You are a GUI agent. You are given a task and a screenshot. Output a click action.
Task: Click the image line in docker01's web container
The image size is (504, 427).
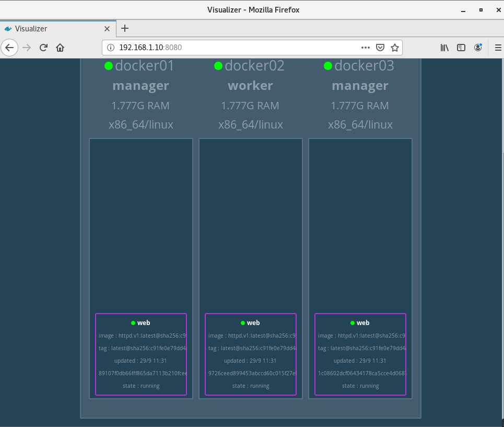[142, 336]
